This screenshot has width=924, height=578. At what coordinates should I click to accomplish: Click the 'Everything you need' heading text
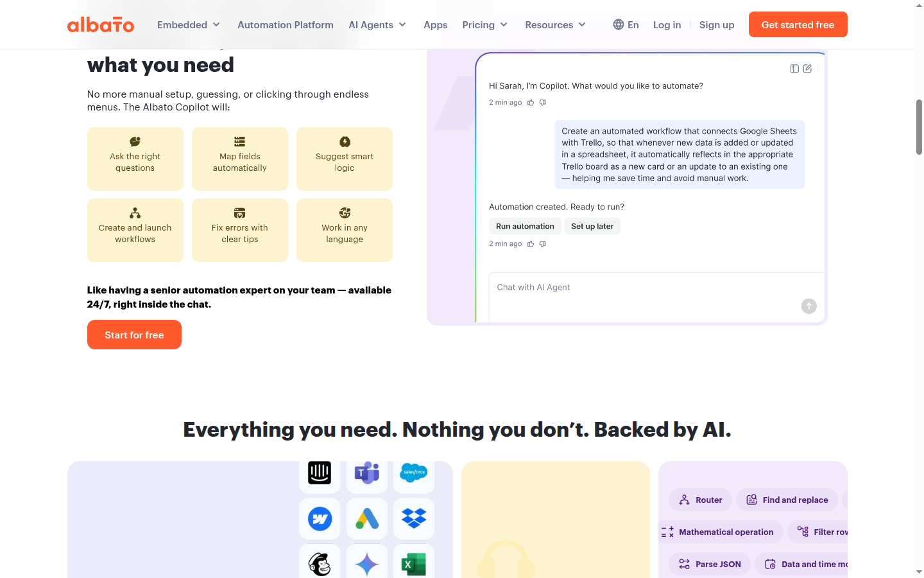[x=457, y=429]
